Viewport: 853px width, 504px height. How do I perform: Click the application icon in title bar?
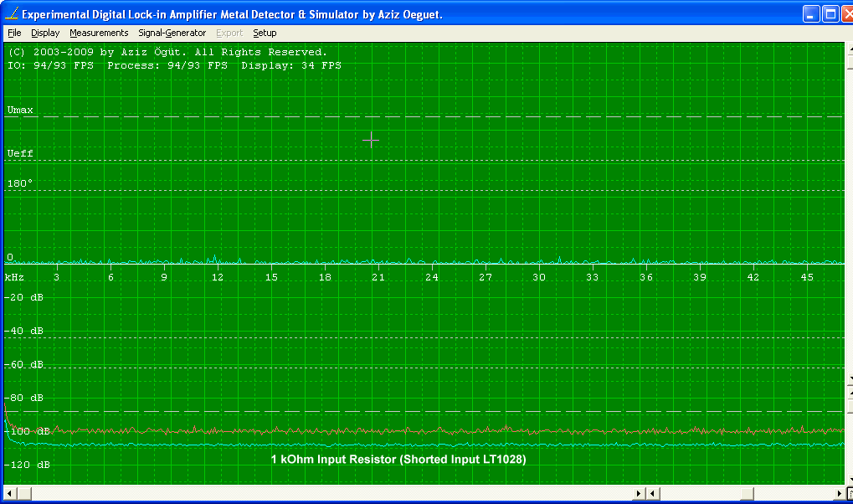[x=11, y=14]
